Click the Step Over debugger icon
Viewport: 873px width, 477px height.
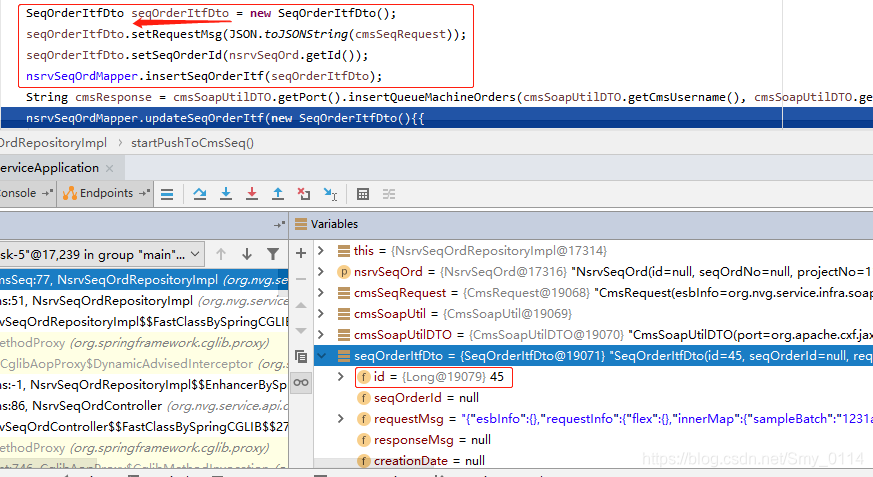tap(199, 194)
